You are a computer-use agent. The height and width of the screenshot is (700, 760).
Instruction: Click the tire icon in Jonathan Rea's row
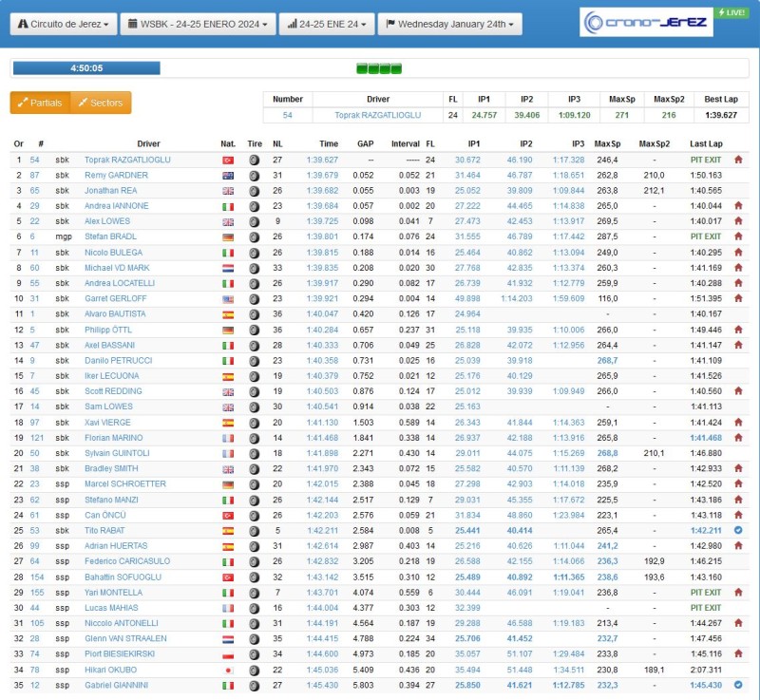click(254, 191)
